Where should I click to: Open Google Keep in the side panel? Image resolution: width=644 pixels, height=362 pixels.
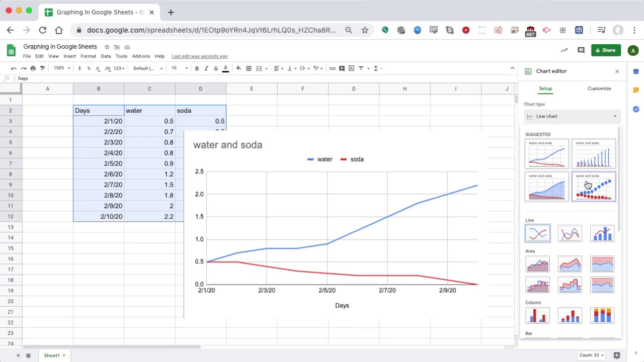(636, 90)
